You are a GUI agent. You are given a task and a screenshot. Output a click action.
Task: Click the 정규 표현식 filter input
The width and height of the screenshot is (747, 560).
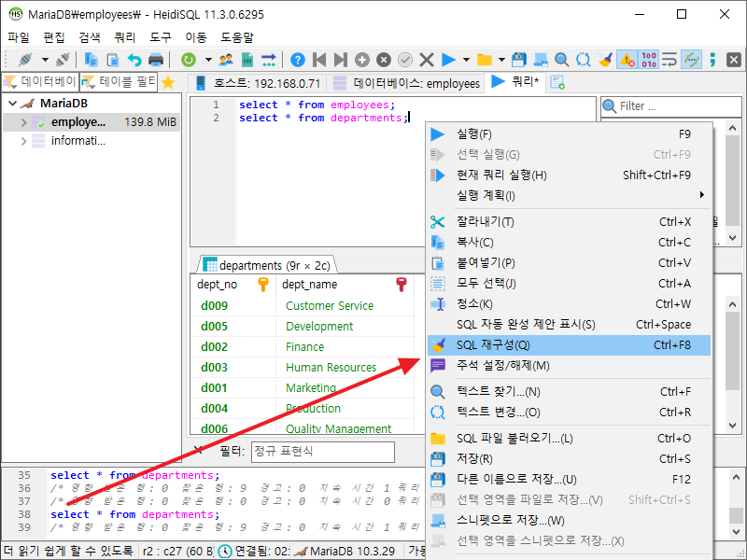click(x=323, y=452)
